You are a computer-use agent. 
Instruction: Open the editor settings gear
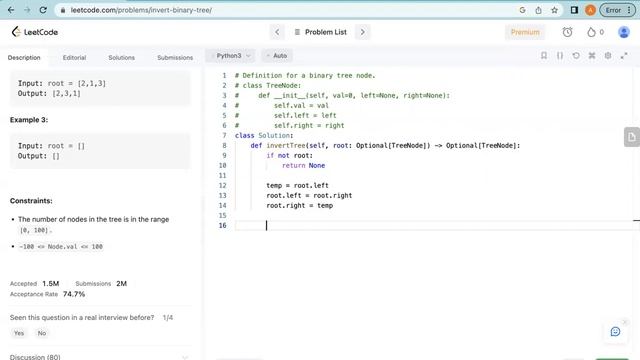[x=608, y=56]
